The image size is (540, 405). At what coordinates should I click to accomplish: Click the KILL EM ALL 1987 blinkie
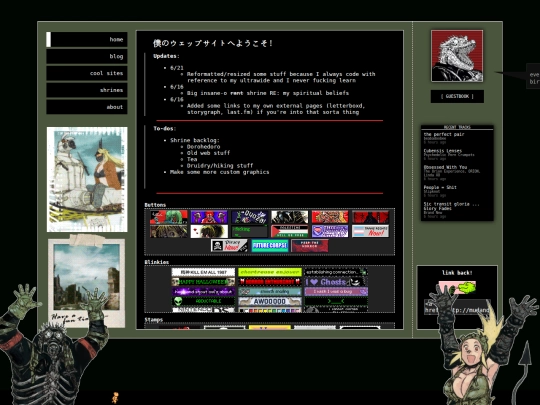[204, 272]
